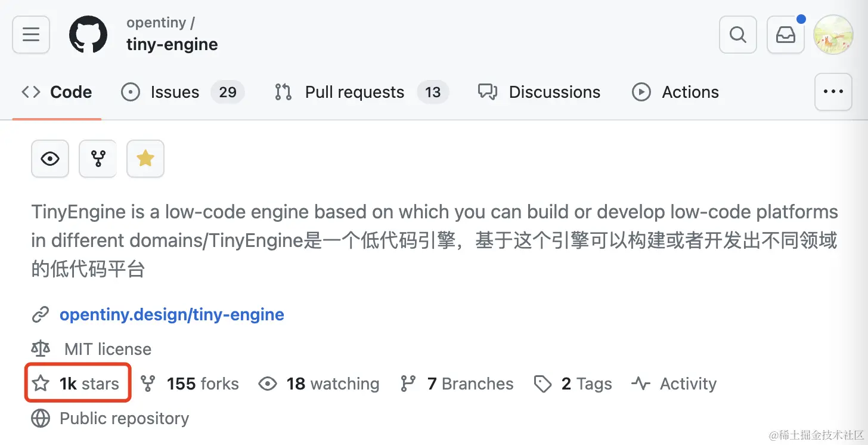This screenshot has width=868, height=445.
Task: Switch to the Code tab
Action: pos(57,92)
